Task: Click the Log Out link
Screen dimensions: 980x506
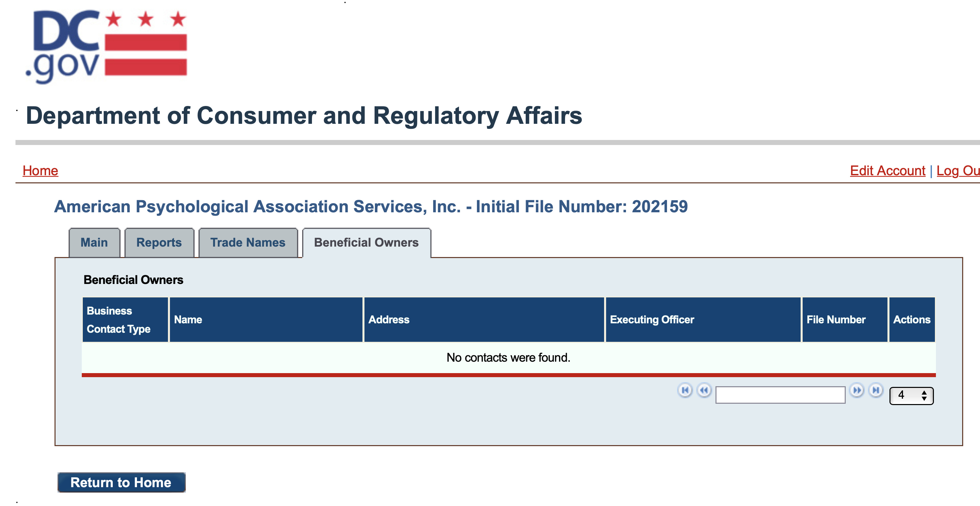Action: coord(957,171)
